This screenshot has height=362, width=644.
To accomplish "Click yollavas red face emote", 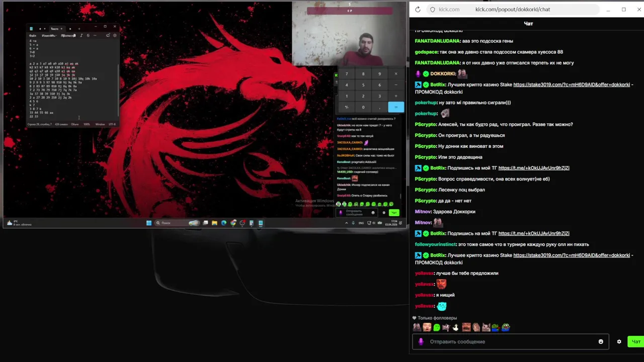I will coord(441,284).
